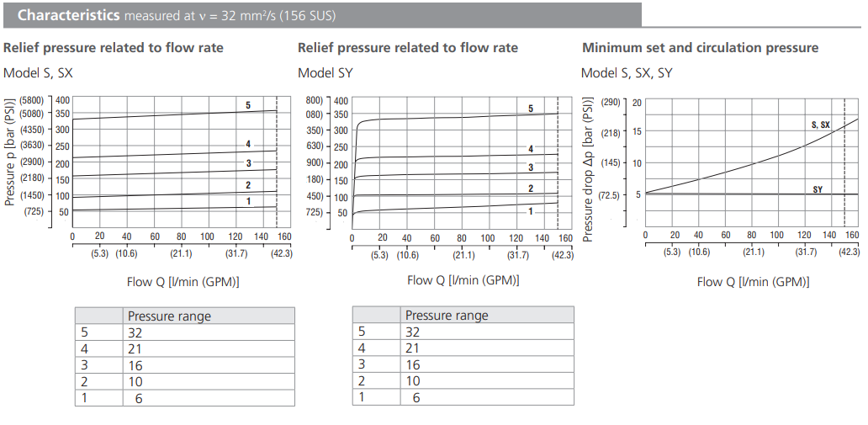Click the 'Model S, SX' chart subtitle
868x425 pixels.
(37, 73)
